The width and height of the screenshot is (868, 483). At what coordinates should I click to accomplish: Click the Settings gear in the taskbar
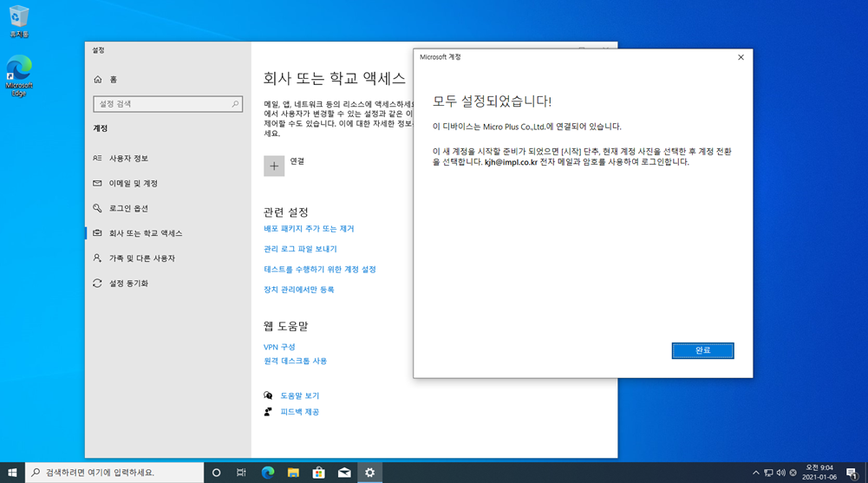[369, 473]
